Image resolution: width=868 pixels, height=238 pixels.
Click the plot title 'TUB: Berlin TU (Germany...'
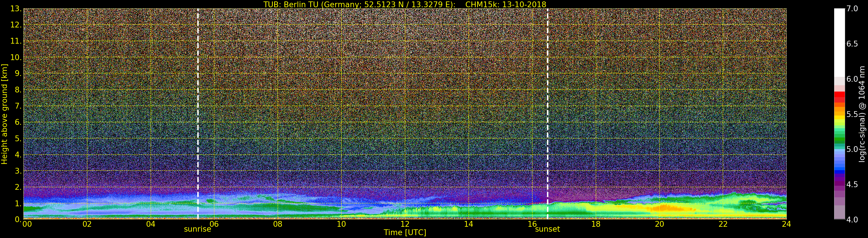[x=405, y=4]
